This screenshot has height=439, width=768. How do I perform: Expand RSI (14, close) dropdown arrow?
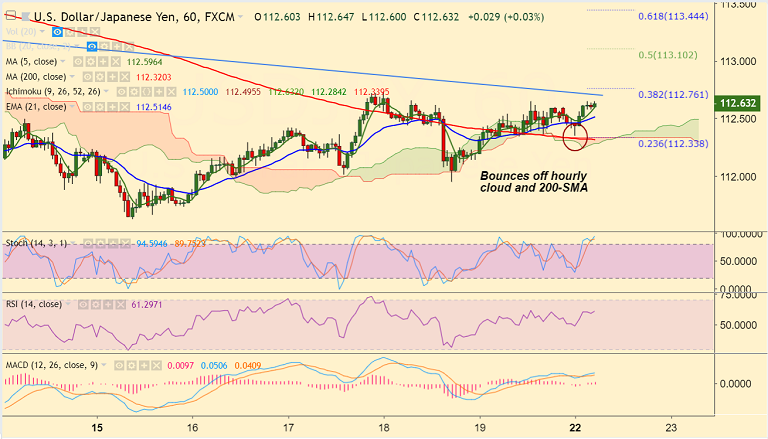click(x=68, y=305)
